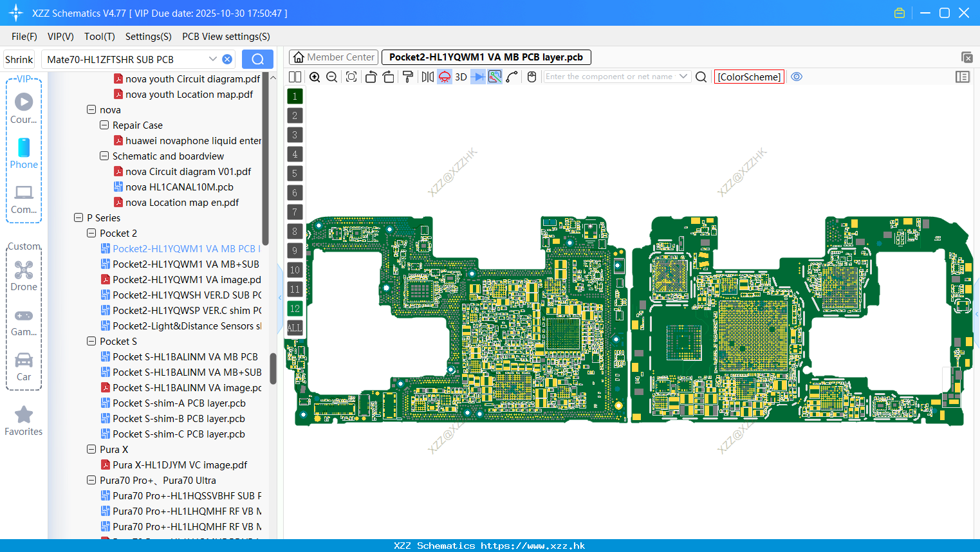Viewport: 980px width, 552px height.
Task: Collapse Schematic and boardview node
Action: pos(104,156)
